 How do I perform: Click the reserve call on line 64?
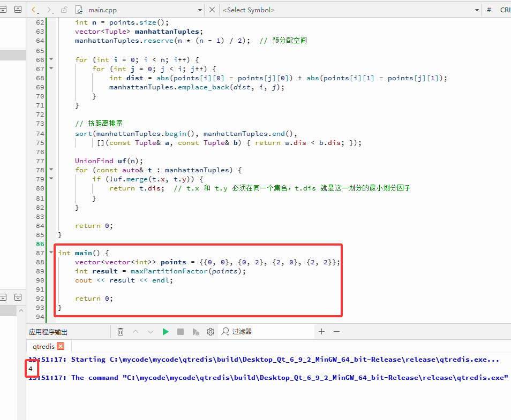pyautogui.click(x=159, y=41)
